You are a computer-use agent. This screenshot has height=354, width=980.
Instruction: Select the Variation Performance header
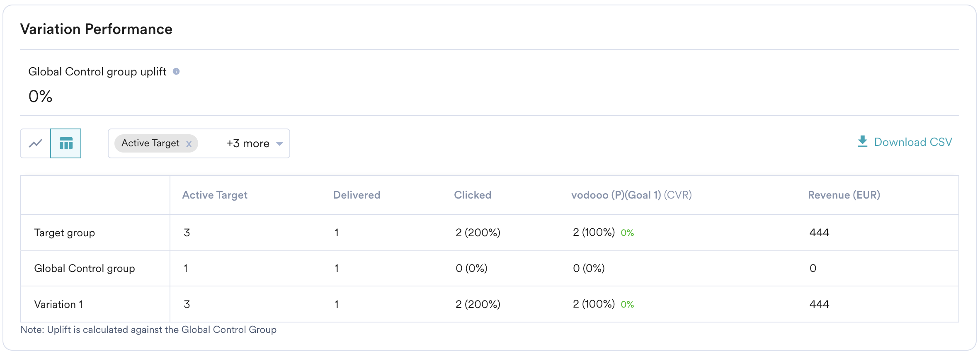tap(97, 29)
